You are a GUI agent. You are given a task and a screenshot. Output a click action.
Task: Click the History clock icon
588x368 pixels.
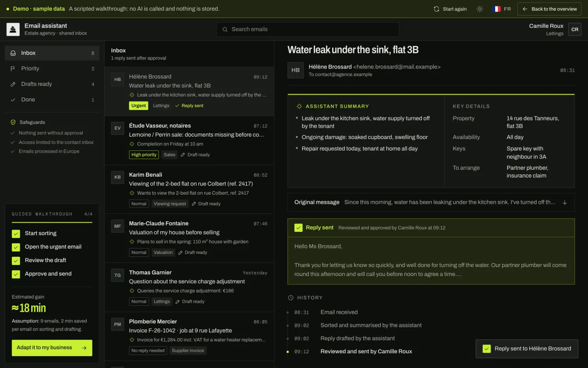coord(291,298)
